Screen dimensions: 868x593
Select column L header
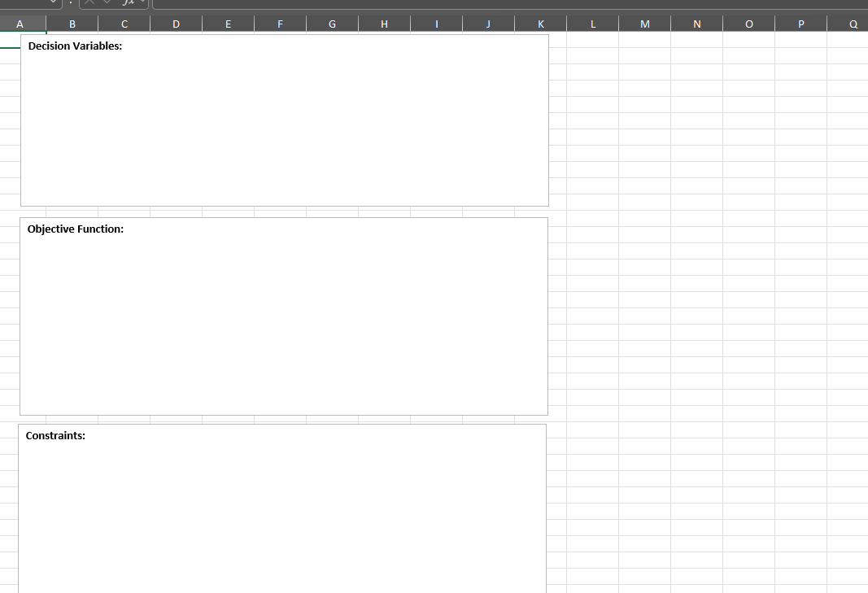point(592,24)
